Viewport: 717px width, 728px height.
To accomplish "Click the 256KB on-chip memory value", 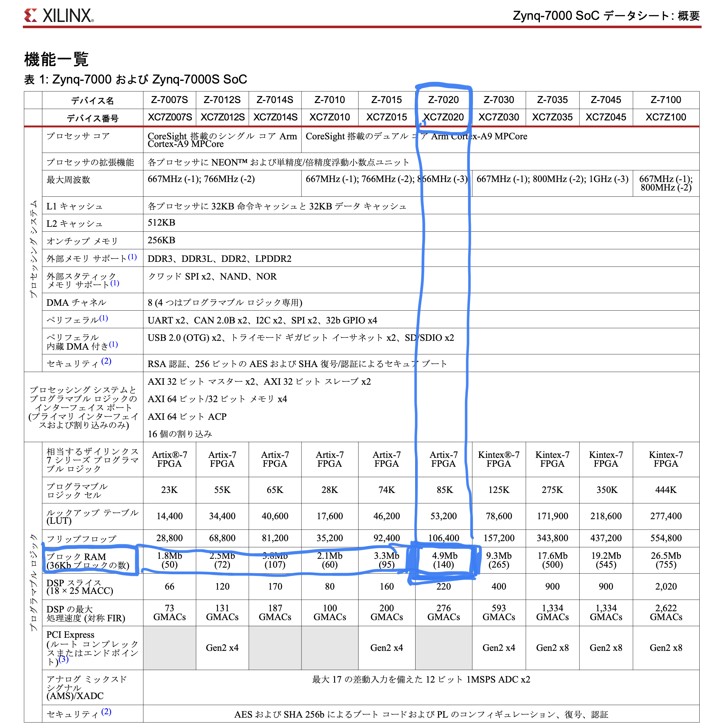I will (161, 240).
